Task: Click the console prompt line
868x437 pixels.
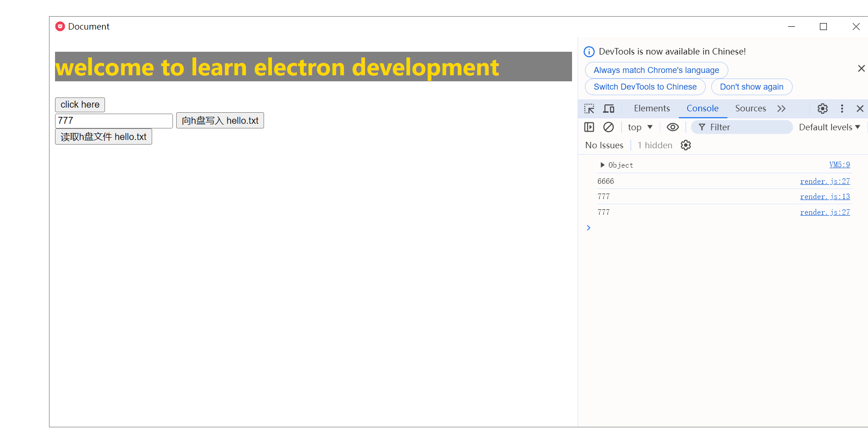Action: [723, 228]
